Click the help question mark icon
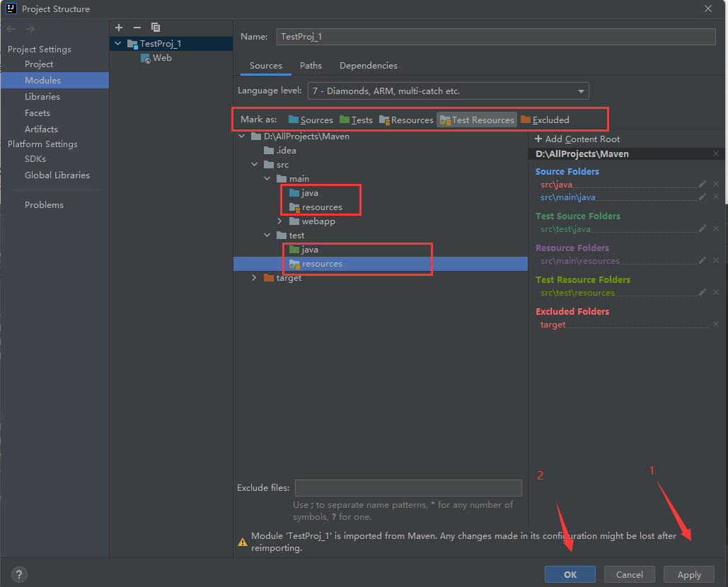The height and width of the screenshot is (587, 728). click(19, 574)
